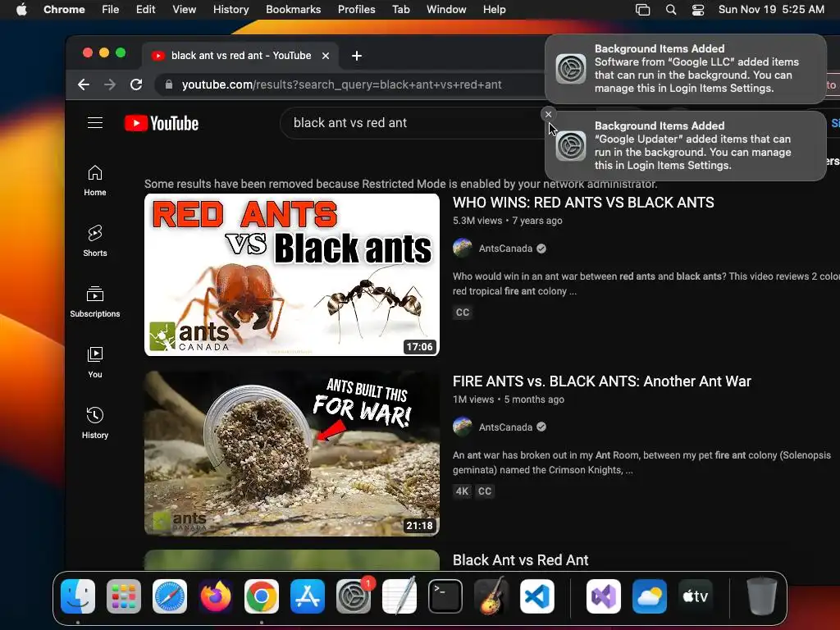840x630 pixels.
Task: Open Finder from the Dock
Action: 78,596
